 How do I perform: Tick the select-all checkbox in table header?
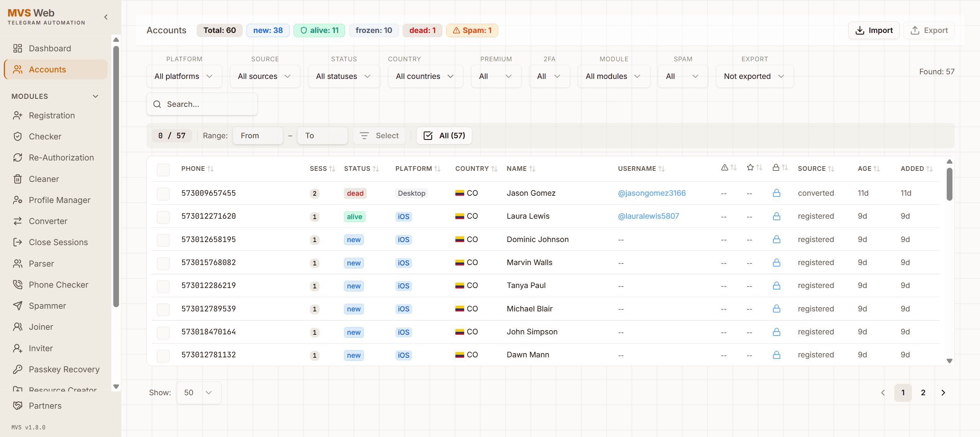click(x=163, y=169)
